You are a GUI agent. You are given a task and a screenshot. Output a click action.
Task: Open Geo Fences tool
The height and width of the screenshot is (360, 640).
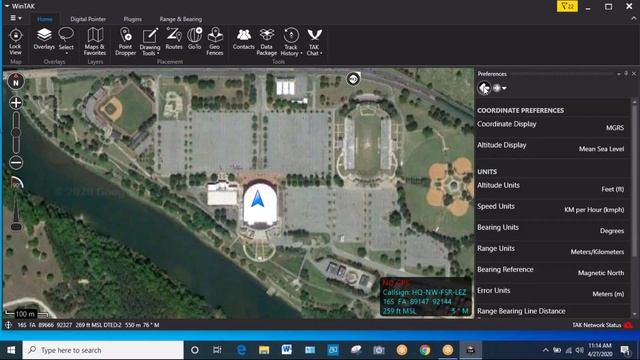[215, 41]
